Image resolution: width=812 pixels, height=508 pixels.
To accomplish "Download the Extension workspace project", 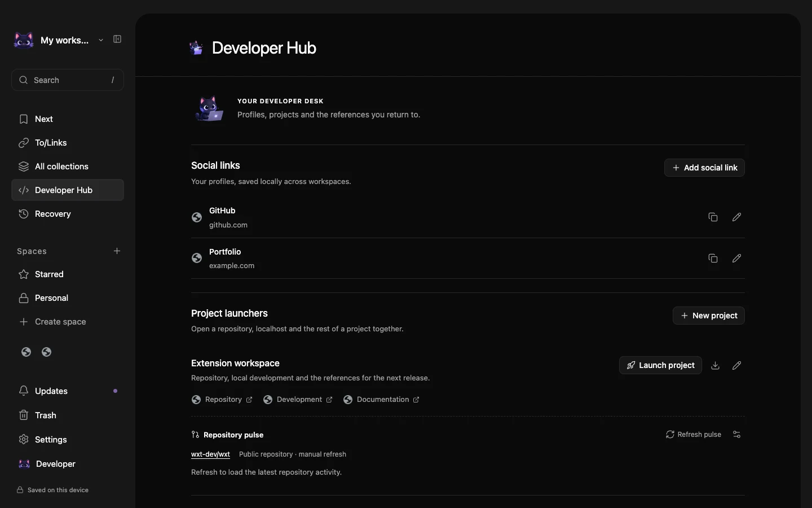I will click(715, 365).
